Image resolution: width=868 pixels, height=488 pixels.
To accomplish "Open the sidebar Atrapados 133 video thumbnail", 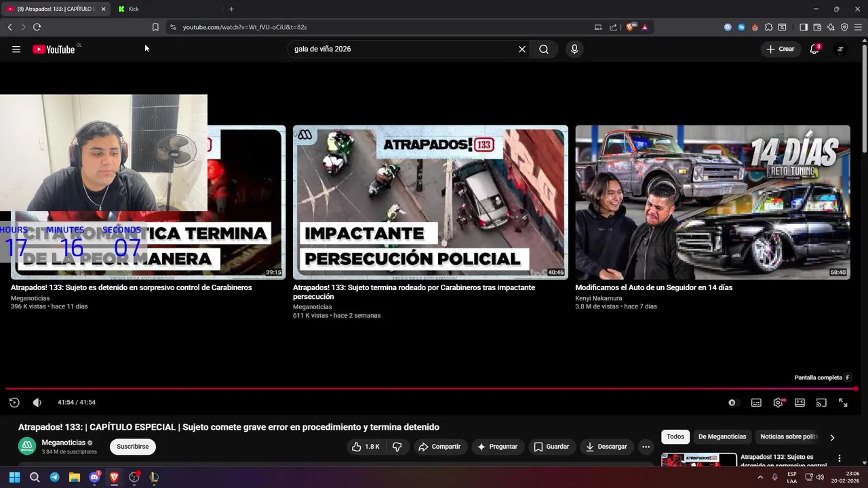I will [x=699, y=460].
